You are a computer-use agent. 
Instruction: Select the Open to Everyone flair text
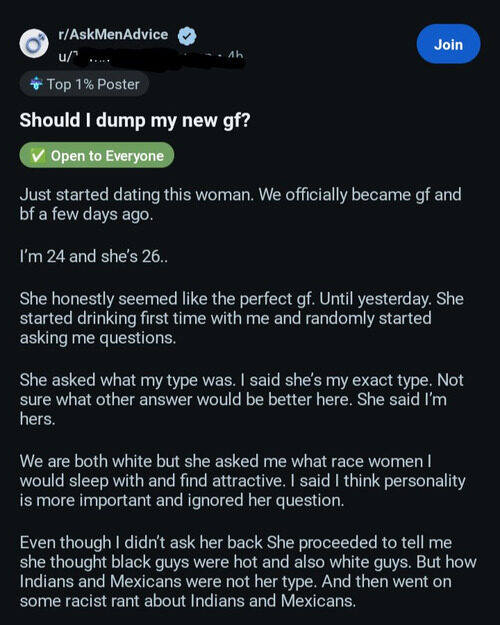click(x=107, y=156)
